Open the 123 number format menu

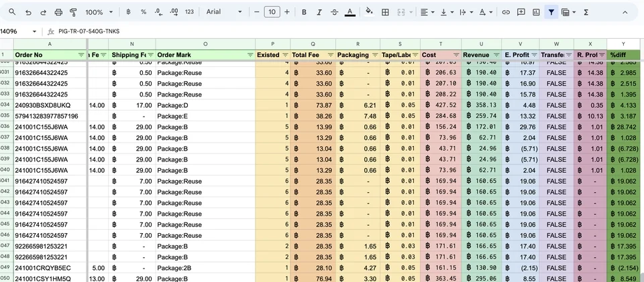tap(189, 12)
